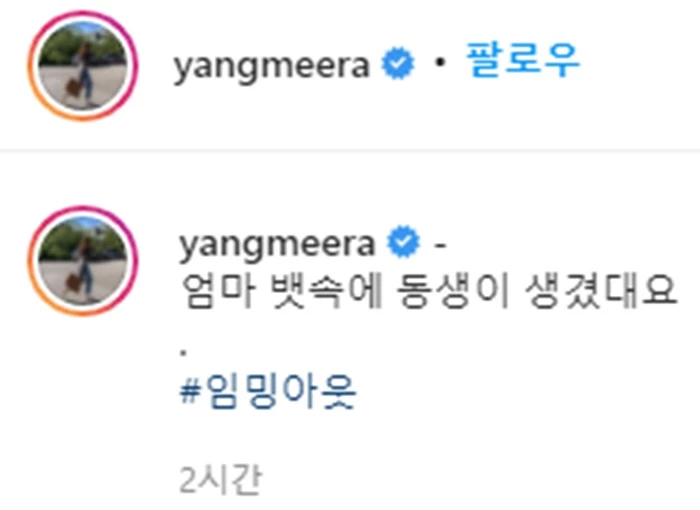Click the word 엄마 in the caption
This screenshot has width=700, height=510.
click(x=219, y=291)
